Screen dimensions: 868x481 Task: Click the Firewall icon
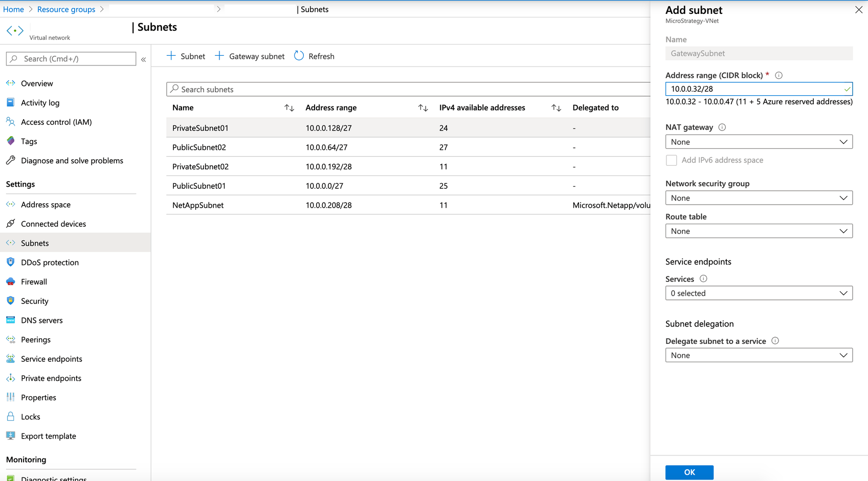click(x=10, y=281)
